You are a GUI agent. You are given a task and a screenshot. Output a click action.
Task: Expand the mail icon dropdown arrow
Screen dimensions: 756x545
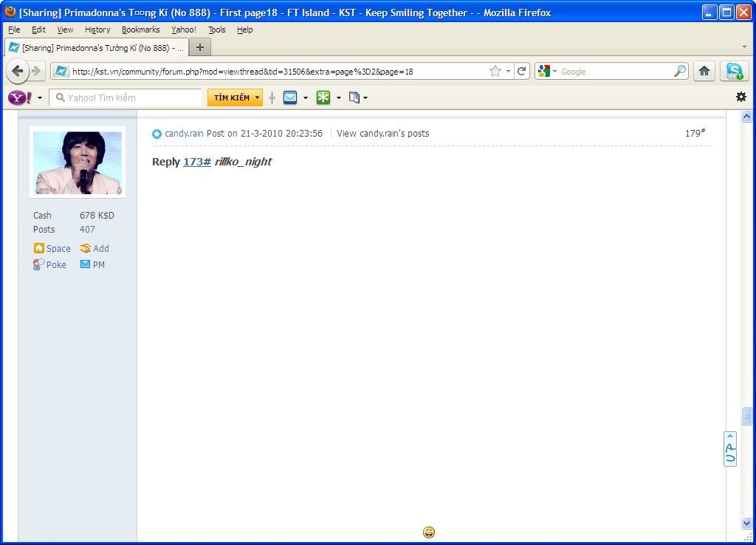tap(306, 98)
